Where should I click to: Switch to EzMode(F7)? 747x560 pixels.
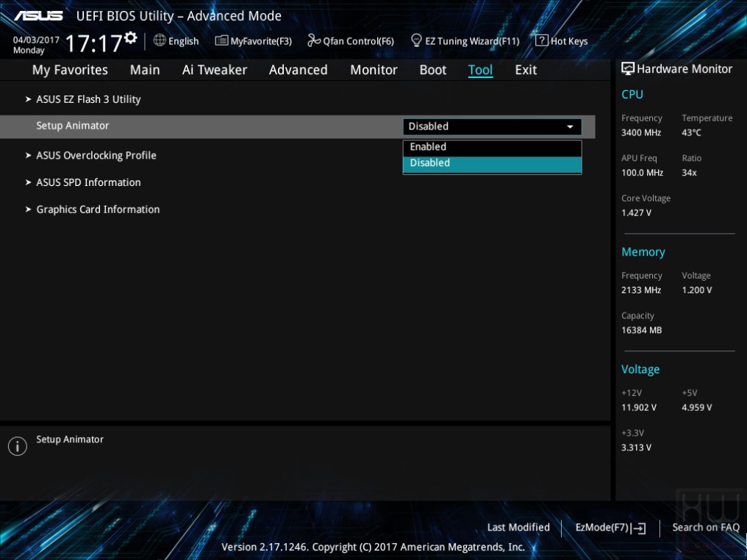pyautogui.click(x=611, y=528)
